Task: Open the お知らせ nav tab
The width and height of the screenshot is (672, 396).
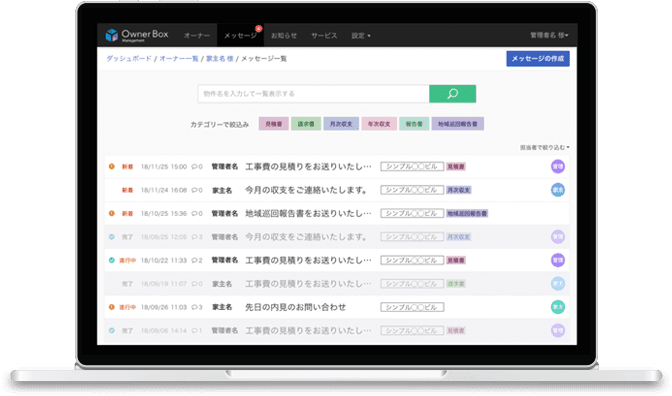Action: pos(284,36)
